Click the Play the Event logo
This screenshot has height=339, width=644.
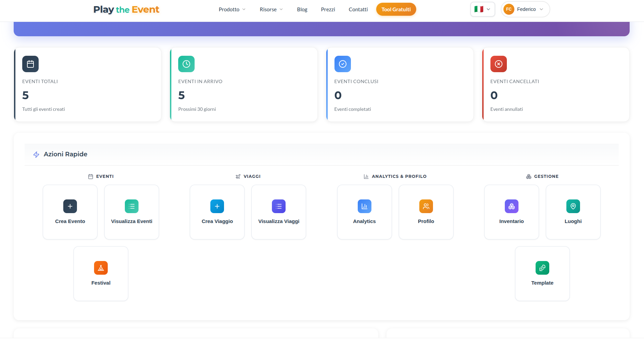[126, 10]
